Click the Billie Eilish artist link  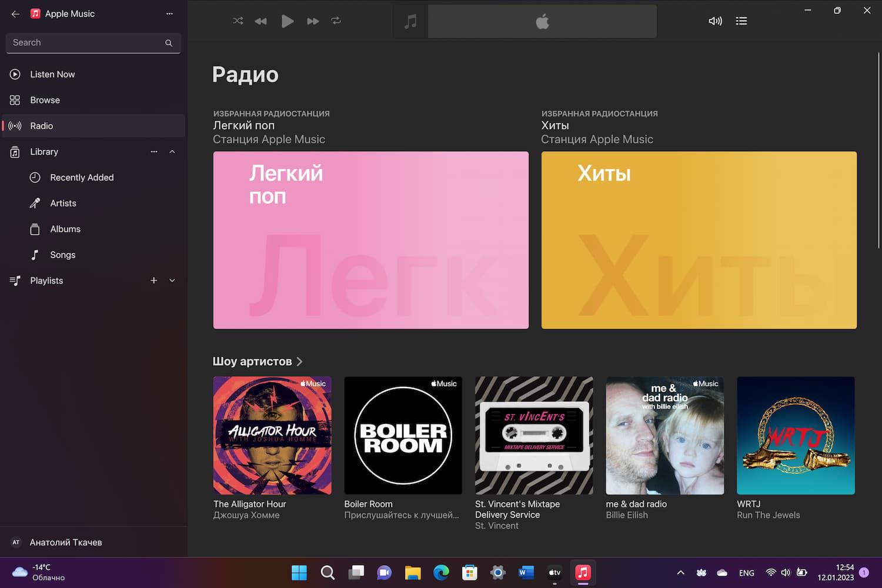click(x=627, y=515)
